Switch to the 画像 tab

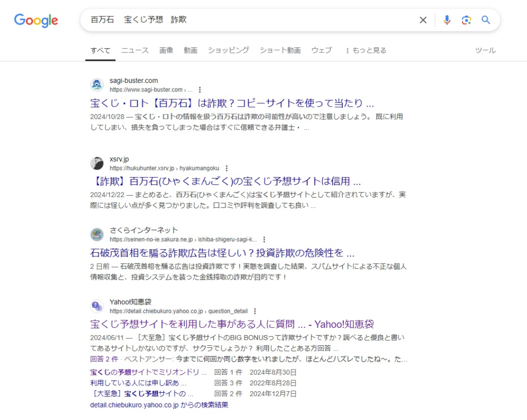pos(166,50)
